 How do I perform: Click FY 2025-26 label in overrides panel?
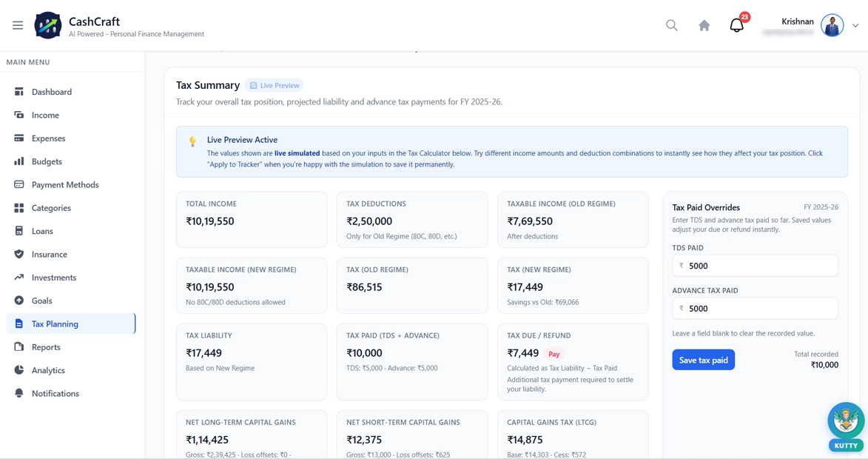[821, 207]
